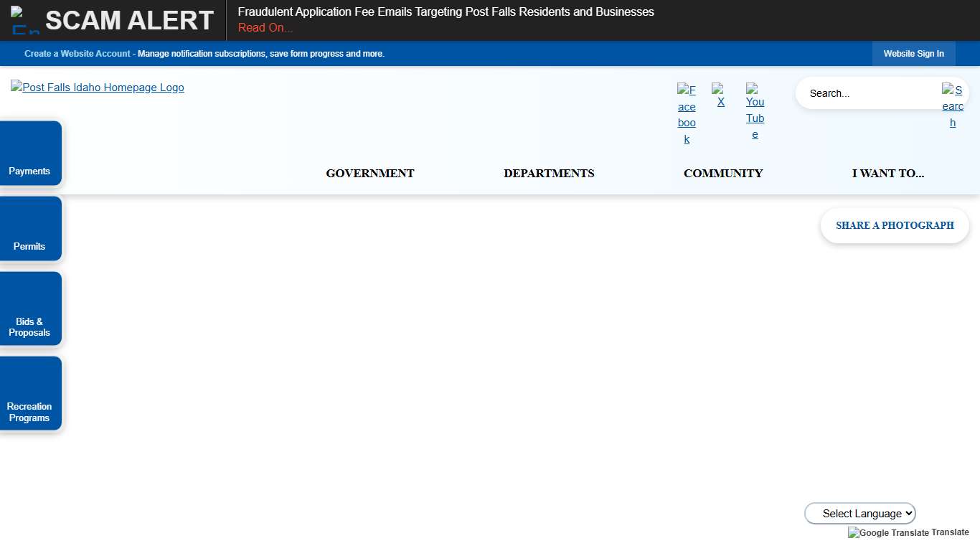Open the Payments quick link tile
The width and height of the screenshot is (980, 551).
30,154
